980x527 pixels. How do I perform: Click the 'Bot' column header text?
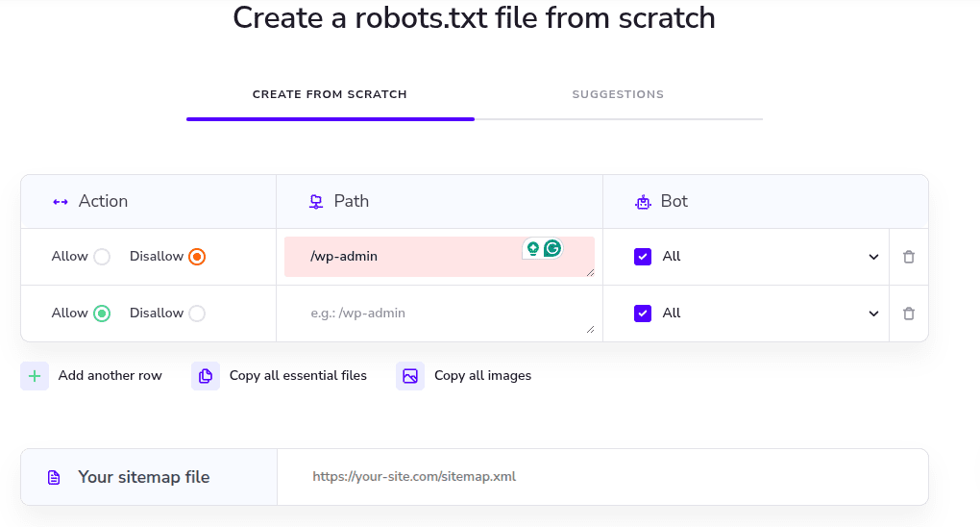pyautogui.click(x=674, y=202)
